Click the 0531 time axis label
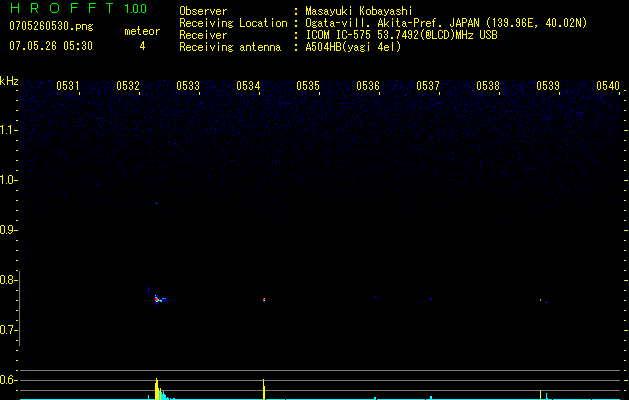 [67, 85]
